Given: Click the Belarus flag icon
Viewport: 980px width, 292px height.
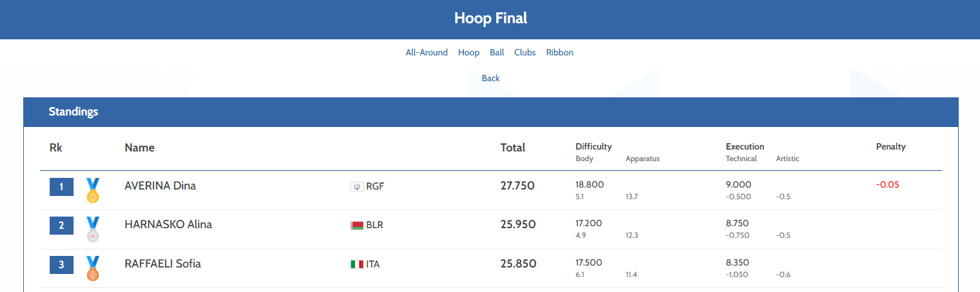Looking at the screenshot, I should click(x=357, y=226).
